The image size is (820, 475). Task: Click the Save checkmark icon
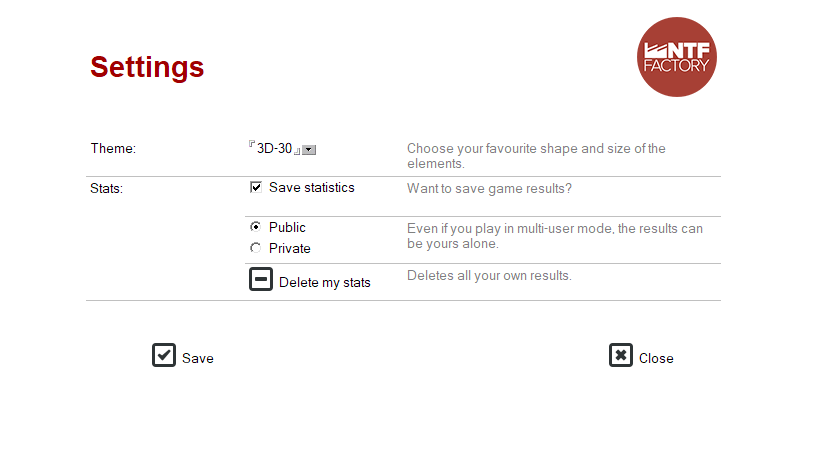pyautogui.click(x=164, y=355)
